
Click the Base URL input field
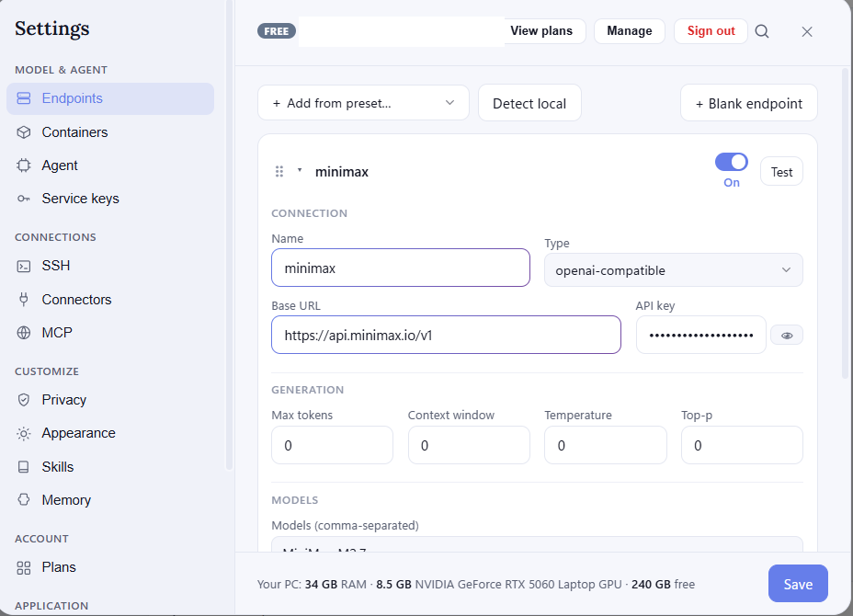[446, 335]
